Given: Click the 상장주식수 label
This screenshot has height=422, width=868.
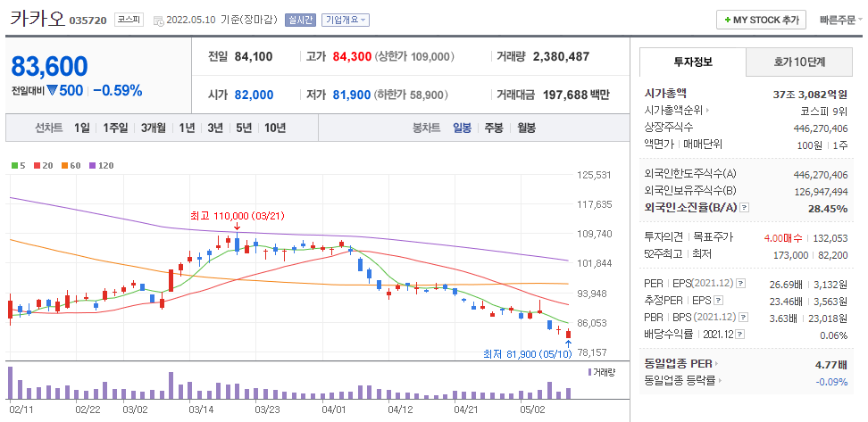Looking at the screenshot, I should 669,128.
